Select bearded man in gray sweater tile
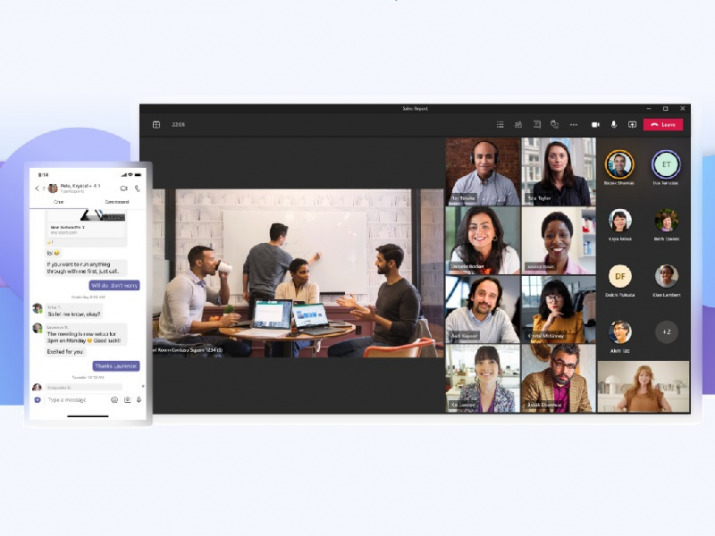This screenshot has height=536, width=715. tap(483, 309)
